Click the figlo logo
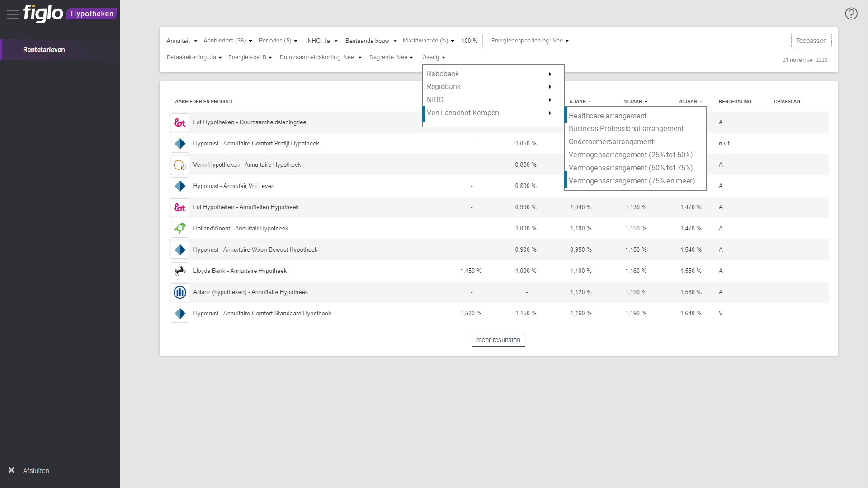Screen dimensions: 868x488 43,13
